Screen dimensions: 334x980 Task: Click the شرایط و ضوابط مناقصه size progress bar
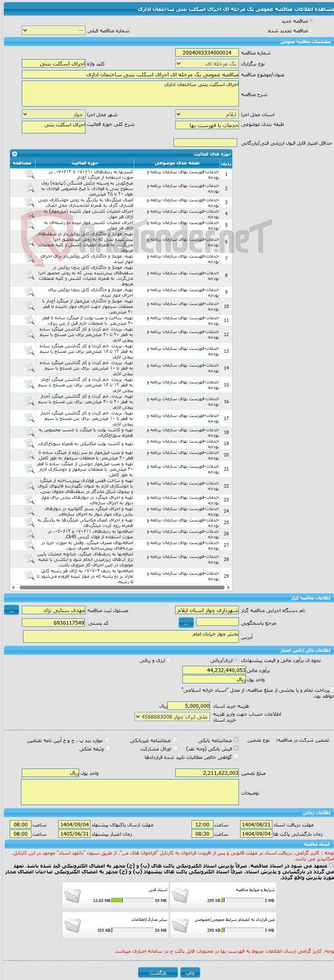coord(242,900)
